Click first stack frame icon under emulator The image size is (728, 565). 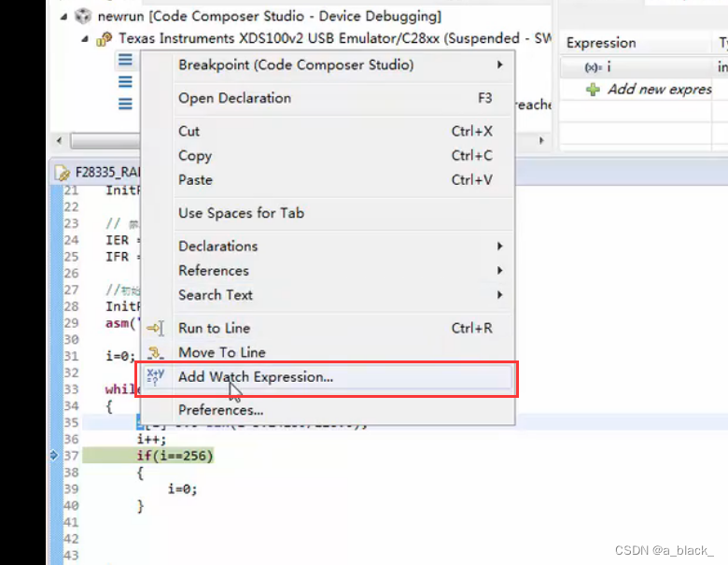coord(125,60)
